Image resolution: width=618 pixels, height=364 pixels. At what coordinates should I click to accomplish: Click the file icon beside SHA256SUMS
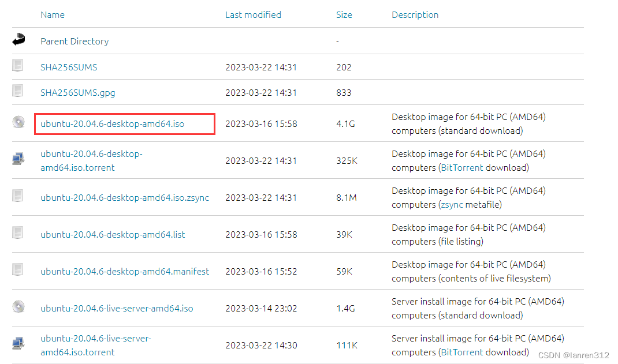click(17, 65)
